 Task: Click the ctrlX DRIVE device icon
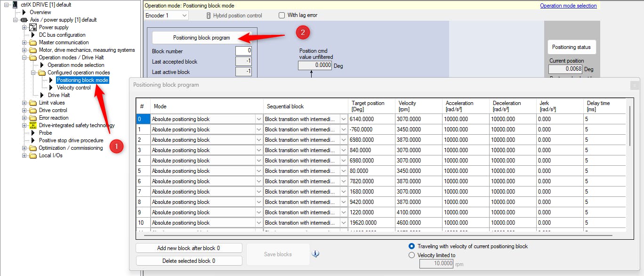click(16, 5)
